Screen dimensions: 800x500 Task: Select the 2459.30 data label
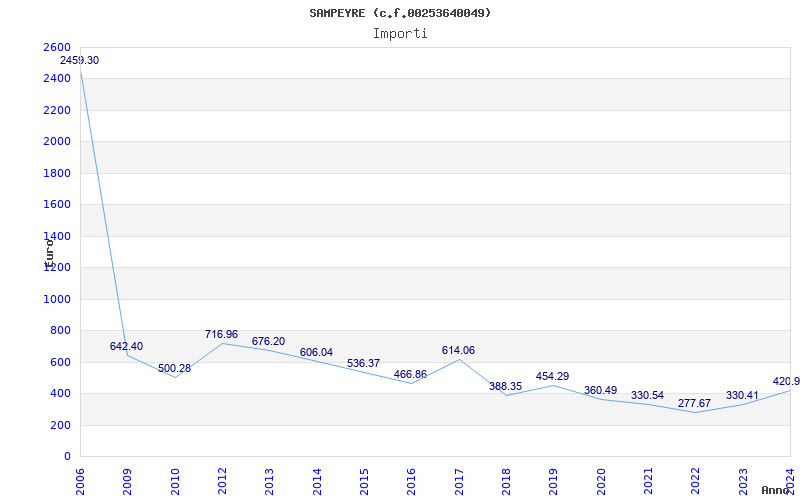(80, 60)
